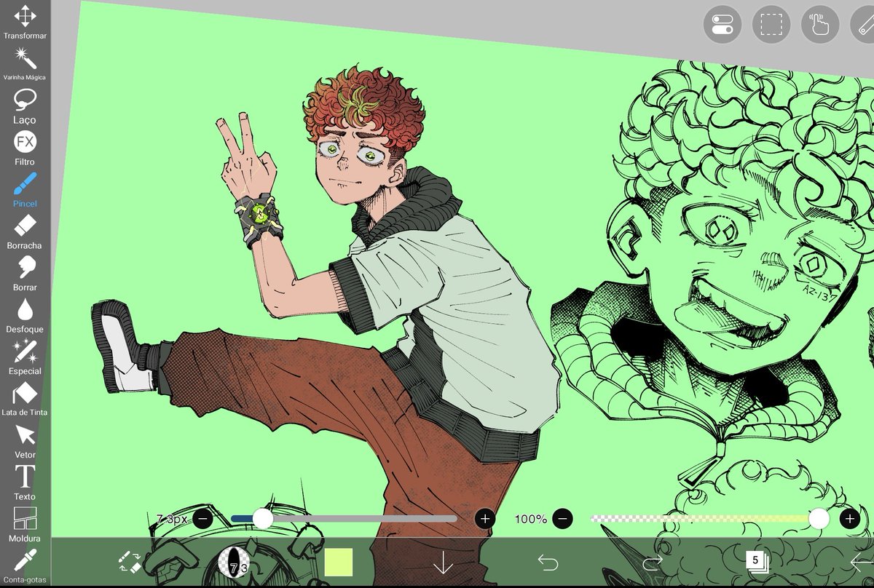Viewport: 874px width, 588px height.
Task: Open the selection area dashed-square button
Action: (x=771, y=25)
